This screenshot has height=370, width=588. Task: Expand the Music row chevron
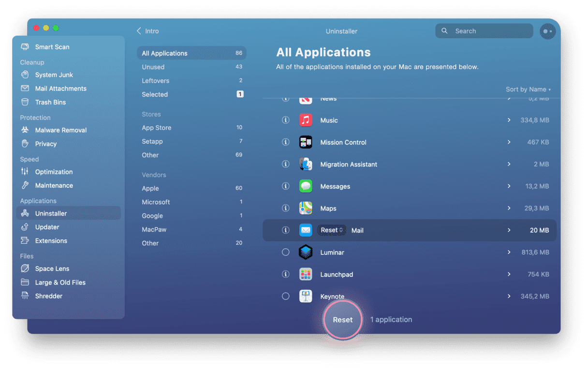pos(509,120)
